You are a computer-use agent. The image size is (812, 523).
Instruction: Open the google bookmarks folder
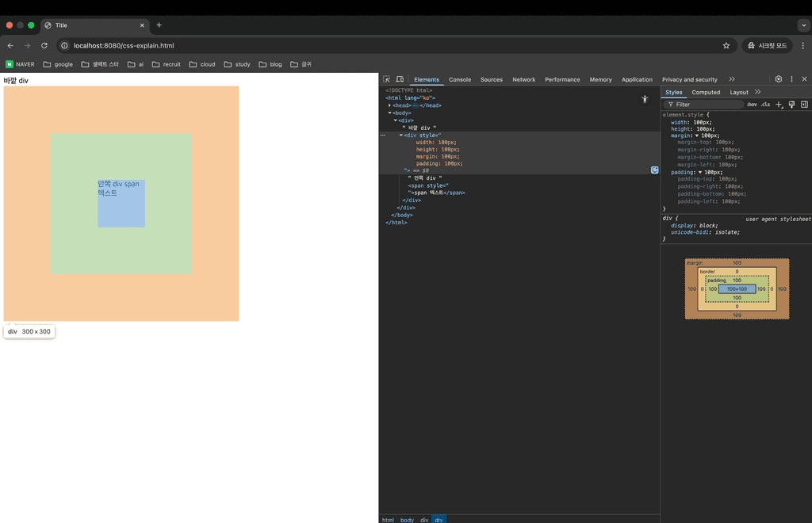(58, 64)
